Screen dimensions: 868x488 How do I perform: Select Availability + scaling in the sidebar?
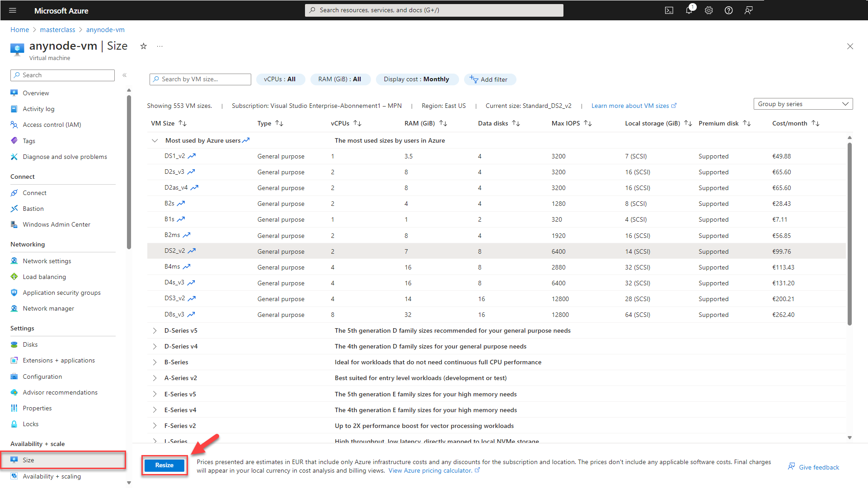point(52,476)
